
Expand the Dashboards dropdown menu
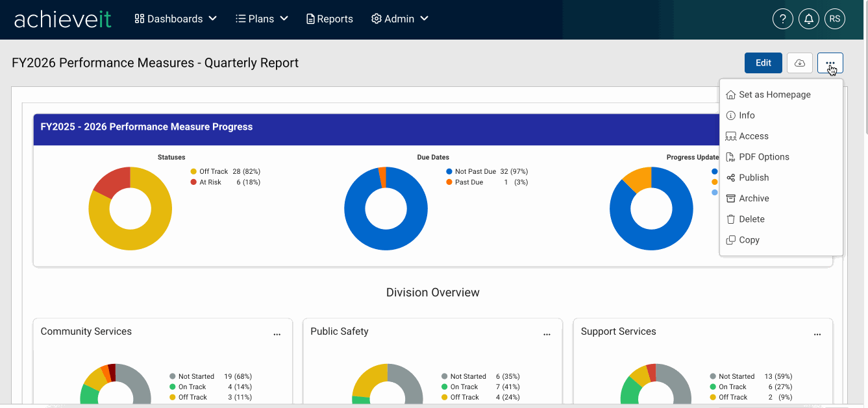click(x=176, y=19)
